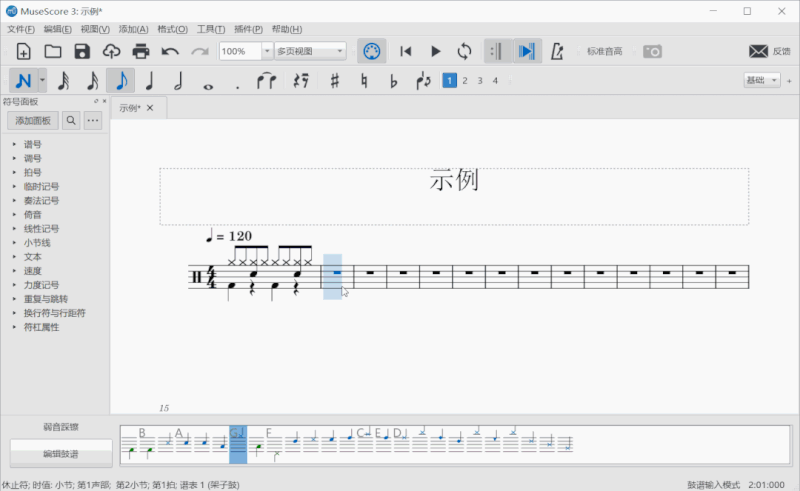Viewport: 800px width, 491px height.
Task: Select eighth note duration
Action: point(121,81)
